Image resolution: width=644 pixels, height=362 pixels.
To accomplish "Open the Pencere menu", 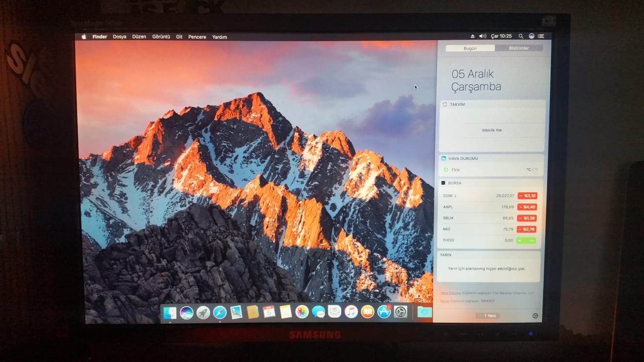I will click(x=197, y=37).
